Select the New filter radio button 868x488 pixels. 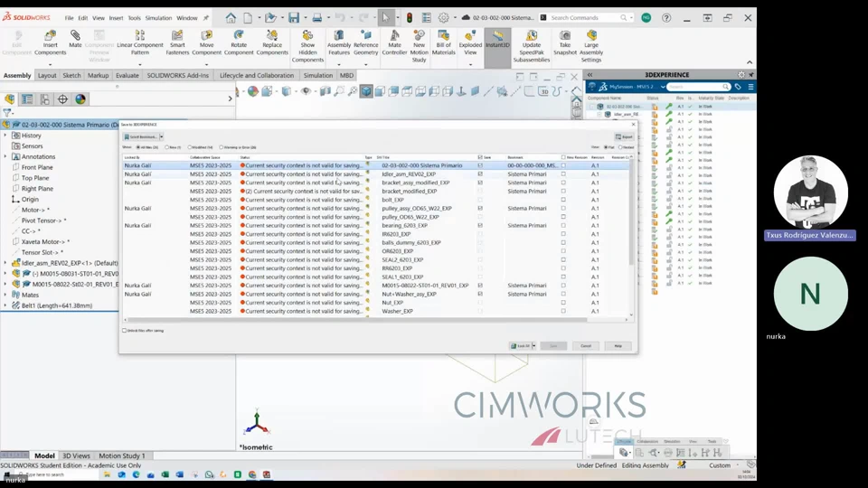[x=167, y=147]
